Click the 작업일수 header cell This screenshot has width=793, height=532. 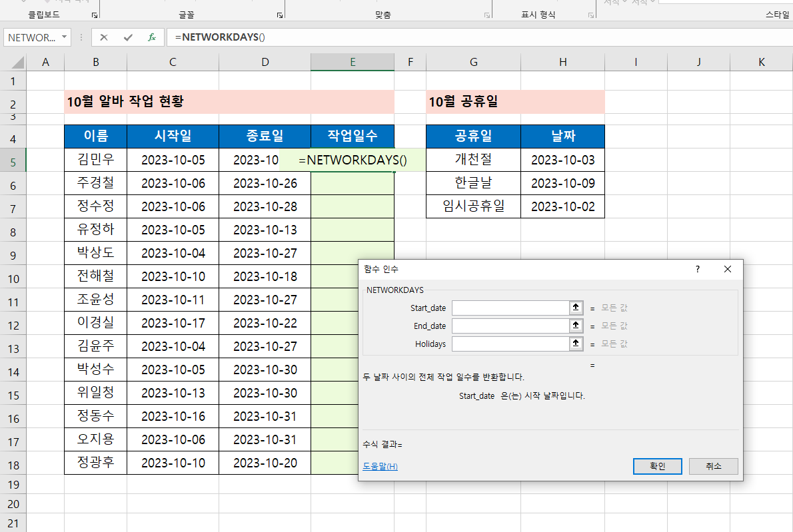click(x=353, y=136)
